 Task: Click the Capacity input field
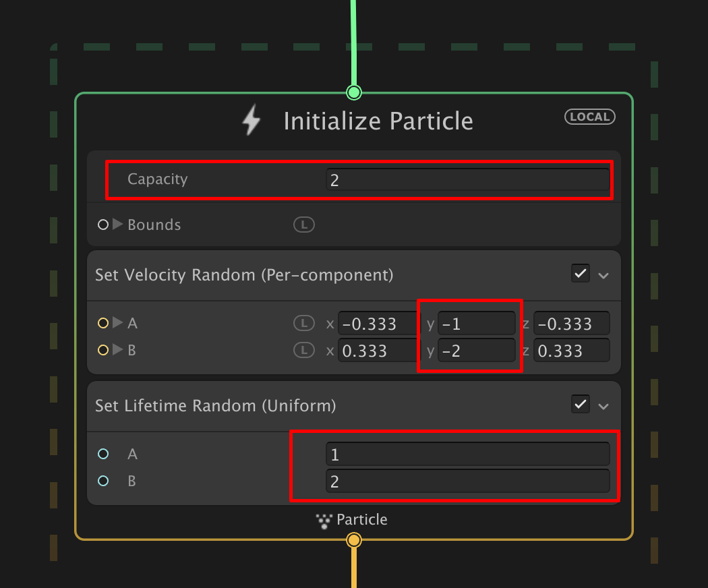(467, 180)
